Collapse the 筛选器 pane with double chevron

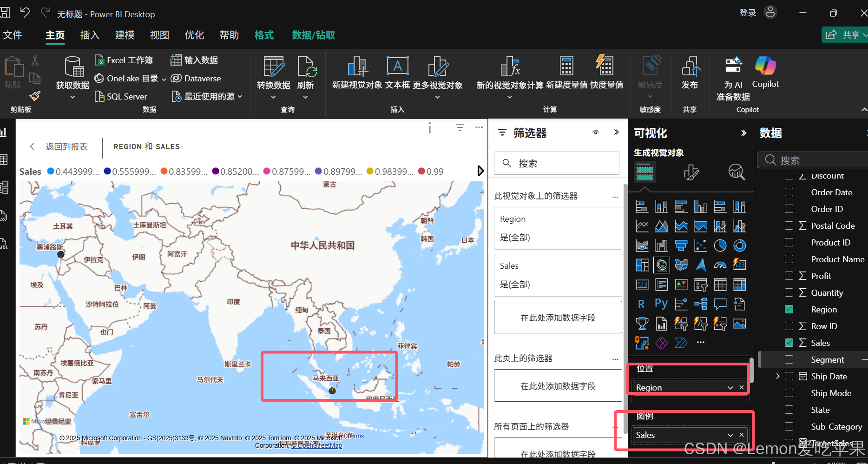pos(616,133)
